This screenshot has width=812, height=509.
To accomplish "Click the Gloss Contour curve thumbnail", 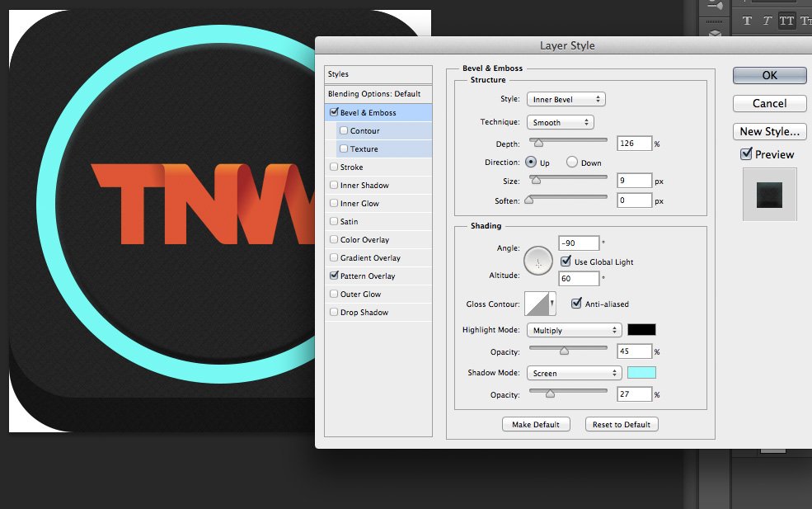I will (537, 304).
